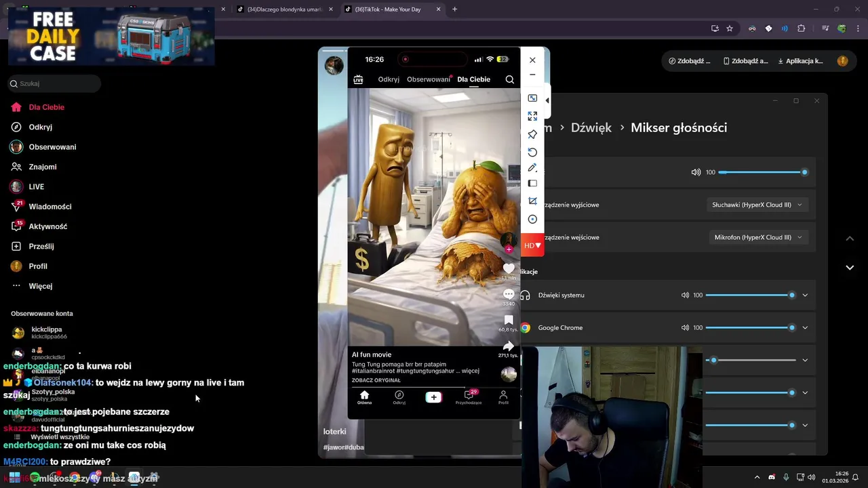
Task: Open Chrome extensions puzzle icon
Action: [x=802, y=28]
